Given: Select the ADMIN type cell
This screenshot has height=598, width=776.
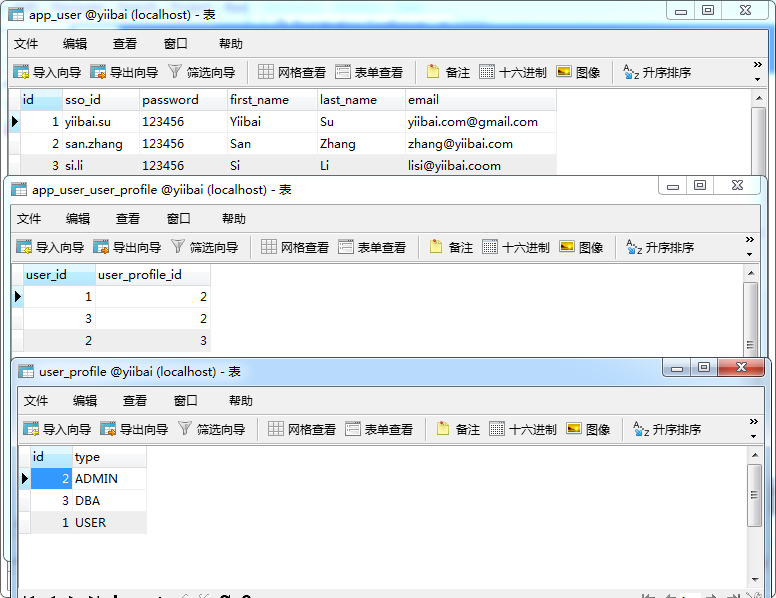Looking at the screenshot, I should (x=109, y=479).
